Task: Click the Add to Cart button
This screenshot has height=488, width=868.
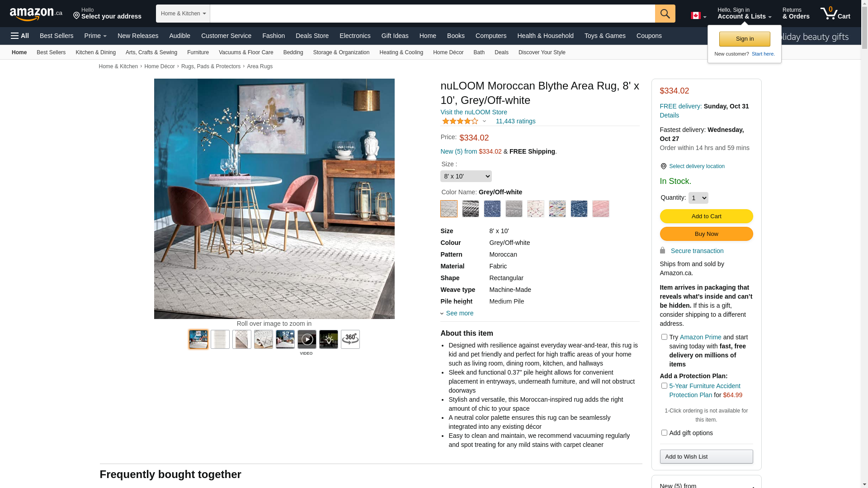Action: (706, 216)
